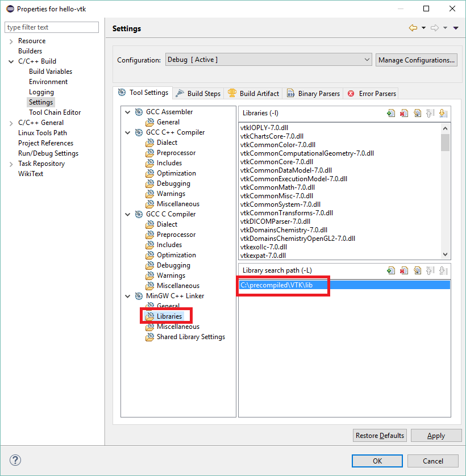This screenshot has width=466, height=476.
Task: Move the selected search path up
Action: 430,270
